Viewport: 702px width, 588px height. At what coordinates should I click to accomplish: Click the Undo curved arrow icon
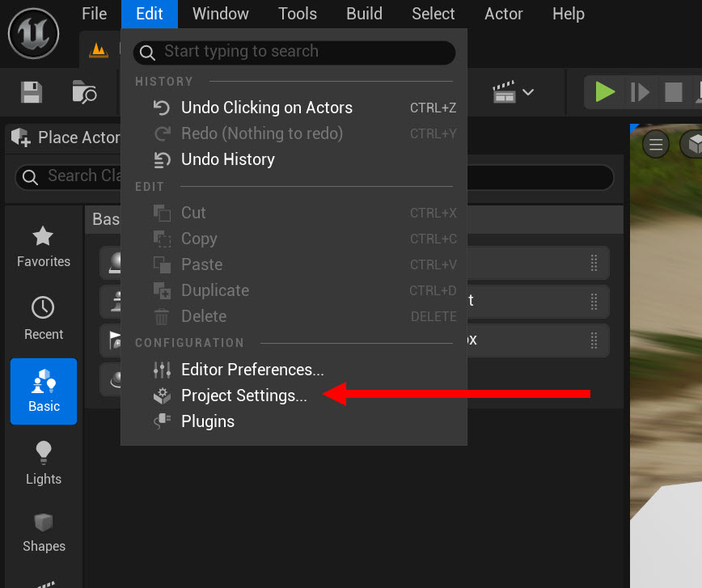[162, 108]
